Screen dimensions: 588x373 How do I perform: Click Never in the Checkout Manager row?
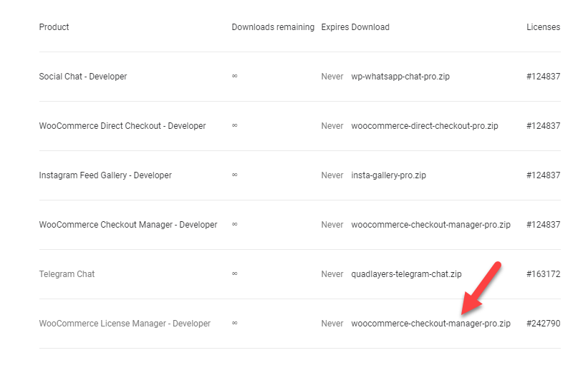(332, 225)
